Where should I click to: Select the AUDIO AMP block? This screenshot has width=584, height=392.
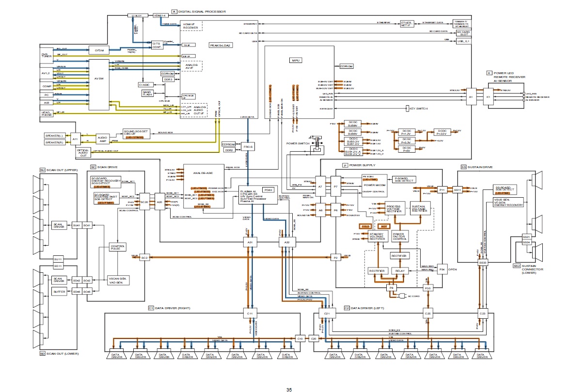103,138
